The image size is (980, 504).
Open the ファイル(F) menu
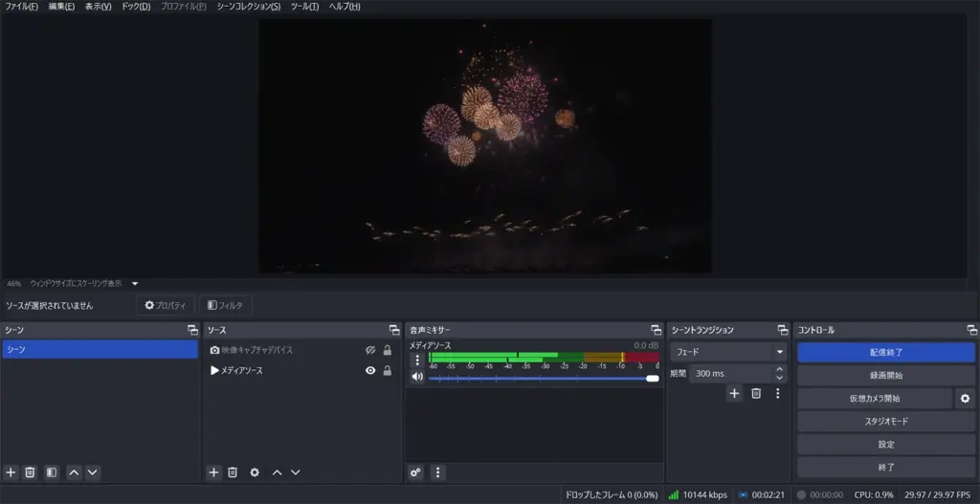[x=22, y=7]
